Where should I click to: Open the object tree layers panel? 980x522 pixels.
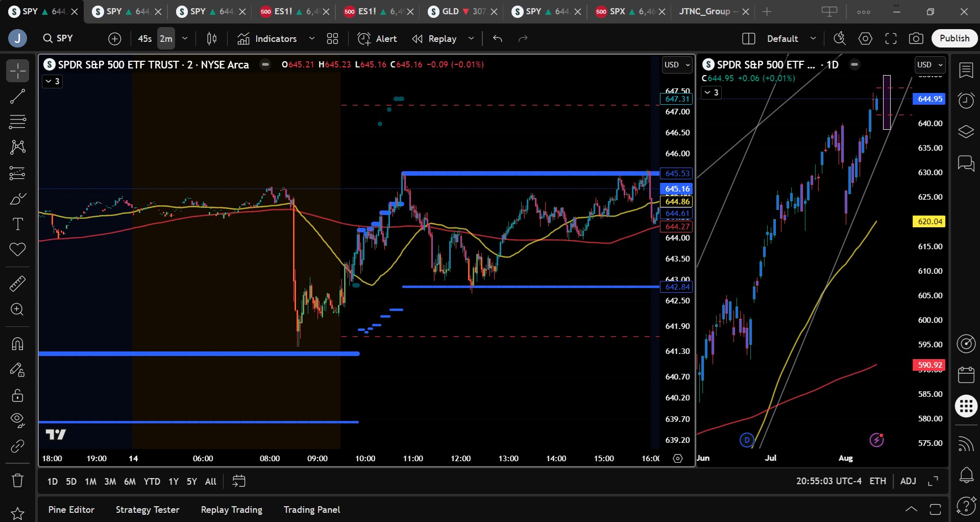click(966, 132)
